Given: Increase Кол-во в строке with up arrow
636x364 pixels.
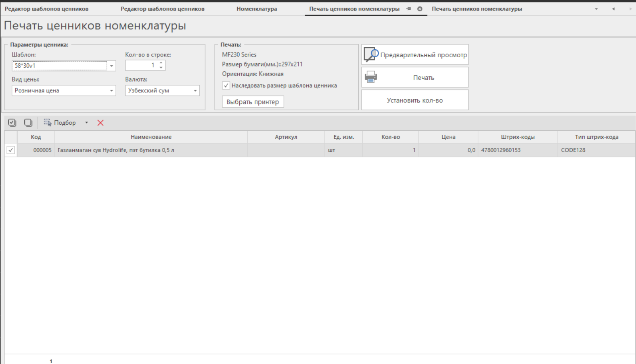Looking at the screenshot, I should tap(161, 63).
